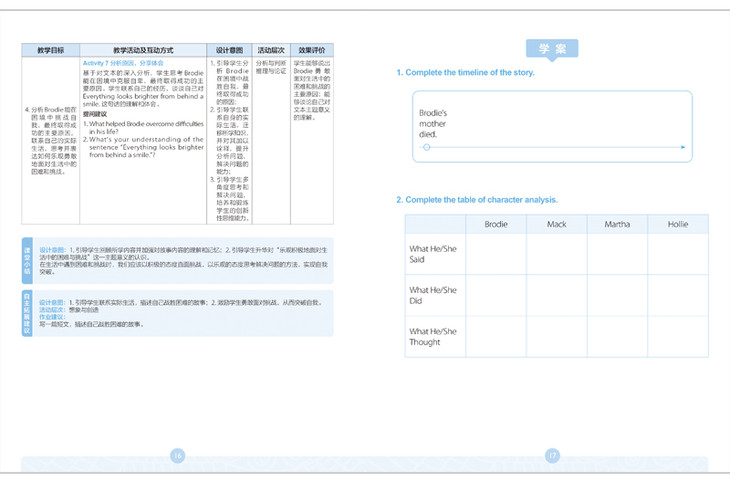Click the 教学目标 column header
The image size is (730, 483).
point(51,49)
